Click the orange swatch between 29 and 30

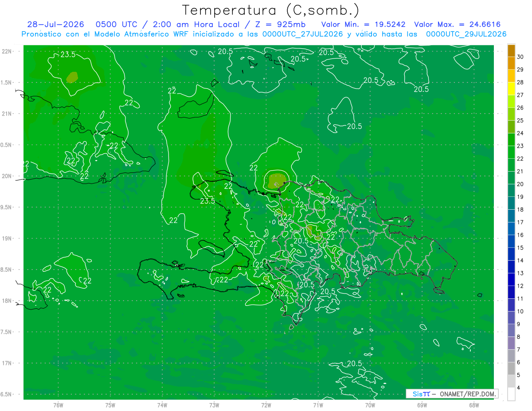point(511,63)
